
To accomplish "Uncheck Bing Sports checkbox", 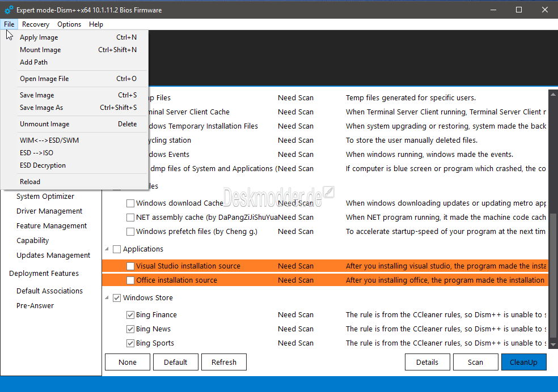I will [x=130, y=343].
